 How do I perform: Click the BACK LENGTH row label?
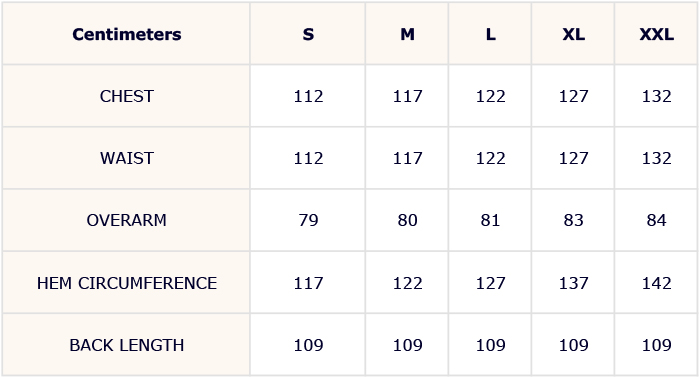click(127, 345)
